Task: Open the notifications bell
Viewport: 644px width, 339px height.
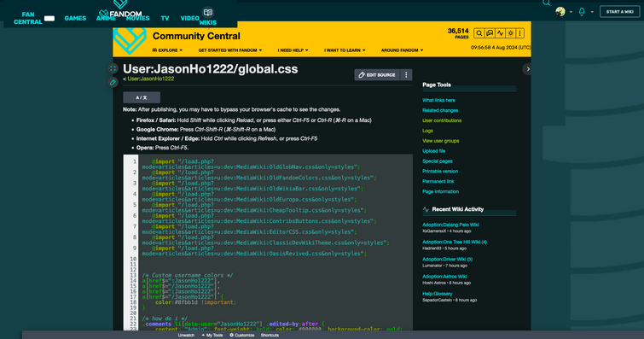Action: (582, 11)
